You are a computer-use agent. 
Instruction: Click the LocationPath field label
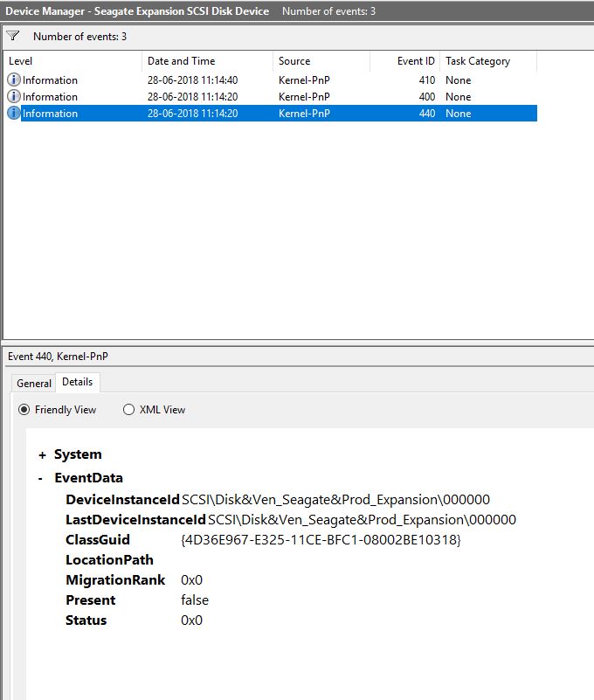tap(109, 559)
